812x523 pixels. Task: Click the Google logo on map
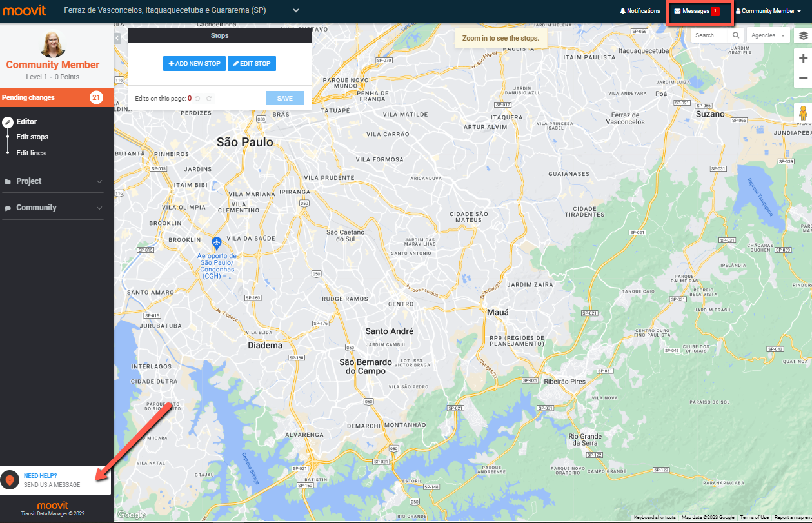(132, 515)
